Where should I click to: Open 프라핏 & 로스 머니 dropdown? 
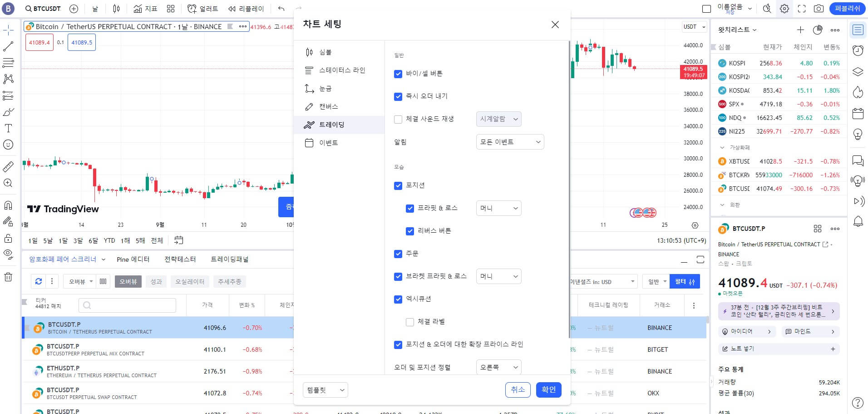pos(498,208)
